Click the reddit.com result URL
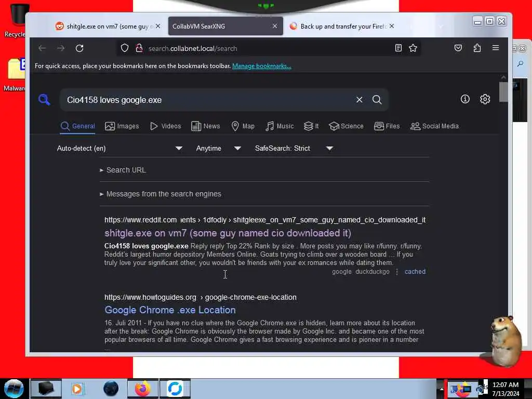Viewport: 532px width, 399px height. (x=264, y=220)
